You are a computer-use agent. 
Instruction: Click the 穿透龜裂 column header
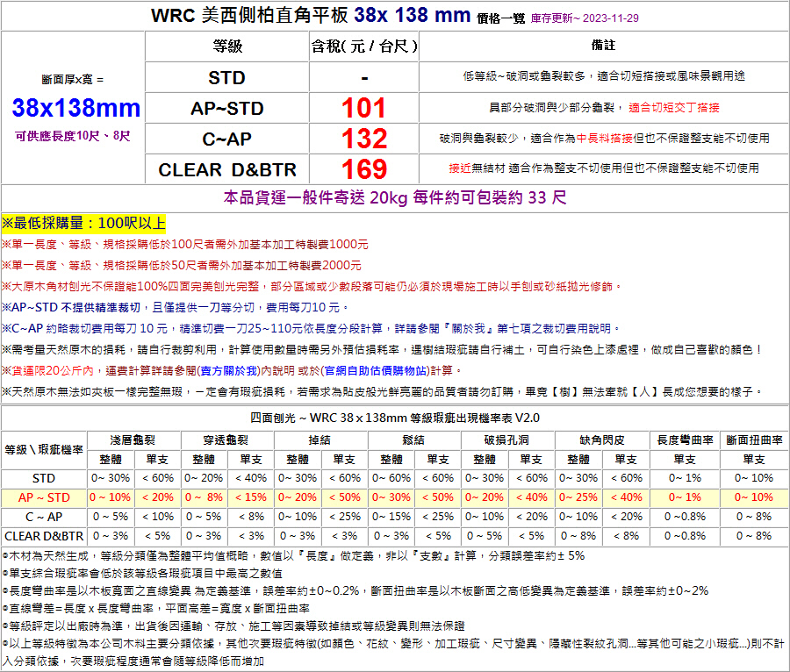click(226, 440)
